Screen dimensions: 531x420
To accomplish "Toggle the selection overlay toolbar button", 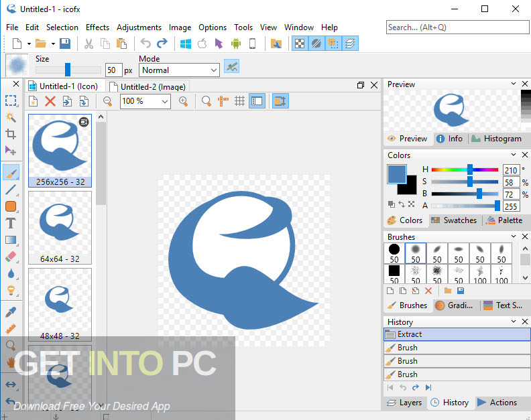I will [333, 44].
